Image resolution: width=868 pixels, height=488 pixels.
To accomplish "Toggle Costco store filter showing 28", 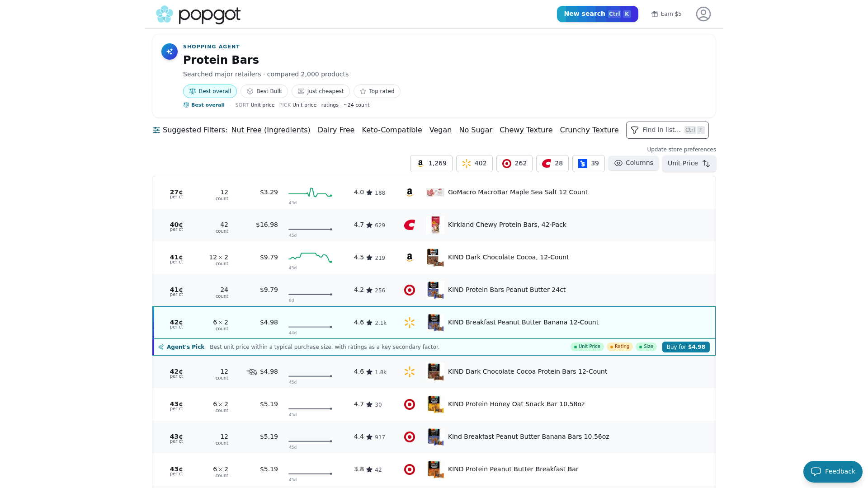I will pos(552,164).
